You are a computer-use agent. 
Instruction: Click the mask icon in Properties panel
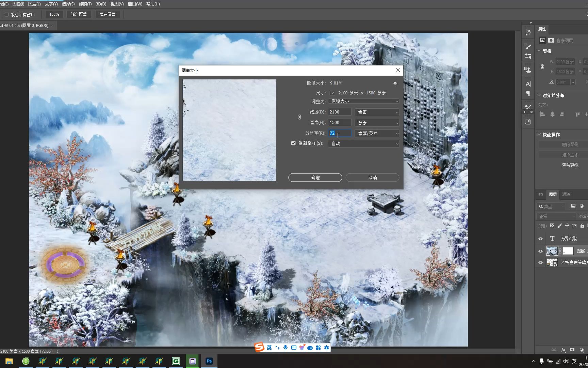point(551,40)
